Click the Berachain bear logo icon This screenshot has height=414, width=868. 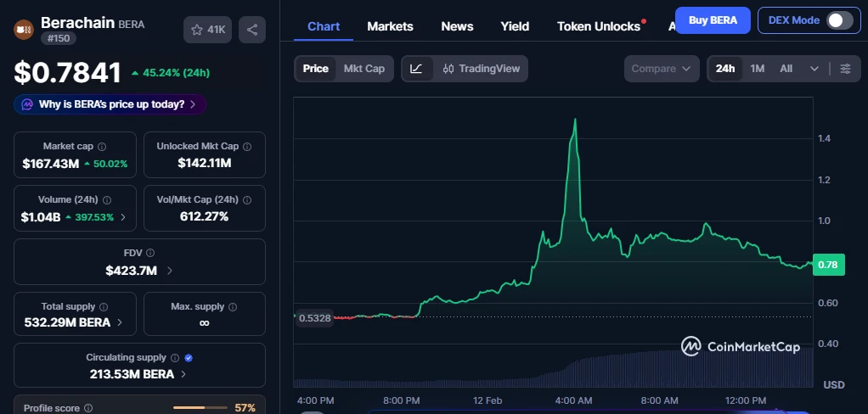[23, 29]
